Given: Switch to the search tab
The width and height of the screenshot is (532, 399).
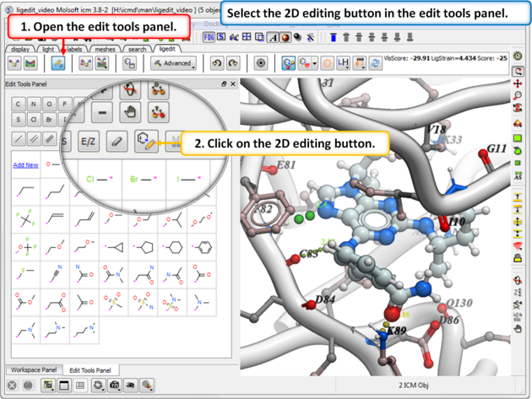Looking at the screenshot, I should click(x=137, y=49).
